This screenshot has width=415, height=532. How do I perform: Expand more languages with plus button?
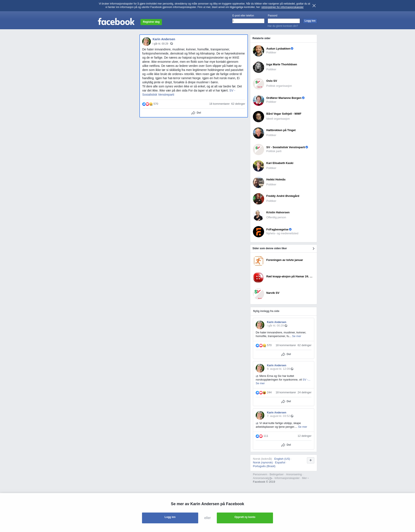point(311,460)
